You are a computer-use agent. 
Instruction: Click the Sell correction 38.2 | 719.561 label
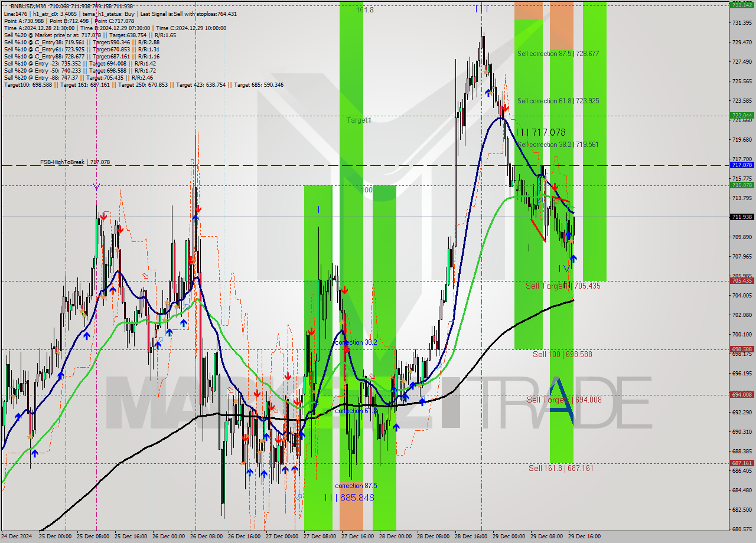click(x=558, y=145)
